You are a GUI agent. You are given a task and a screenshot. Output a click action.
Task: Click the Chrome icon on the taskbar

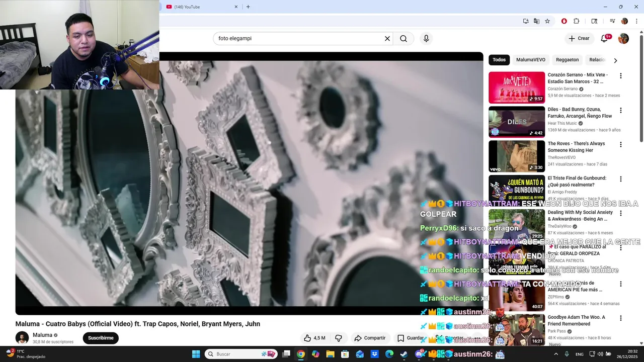coord(300,354)
